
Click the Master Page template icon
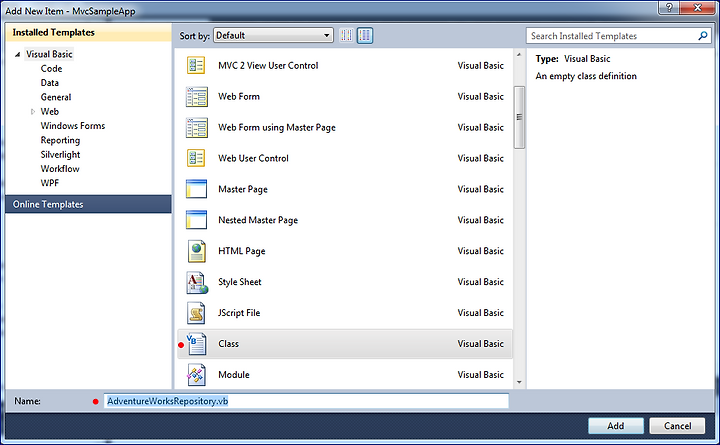pos(196,189)
